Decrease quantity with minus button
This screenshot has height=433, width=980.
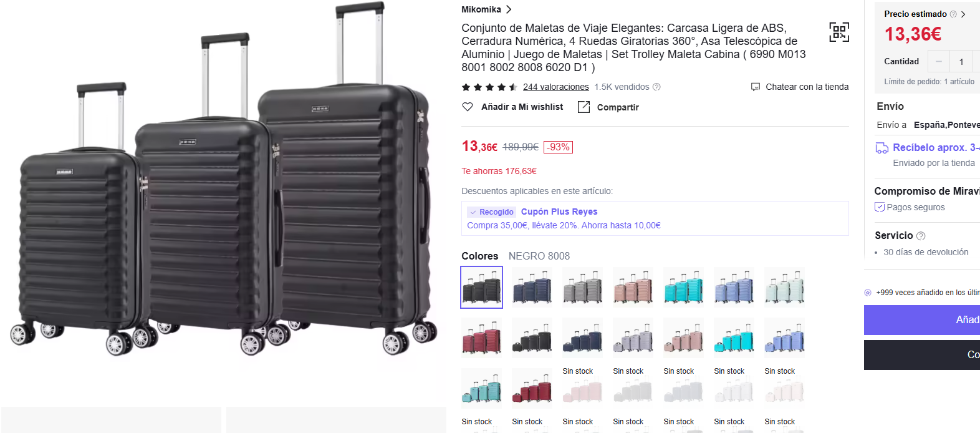click(x=939, y=61)
